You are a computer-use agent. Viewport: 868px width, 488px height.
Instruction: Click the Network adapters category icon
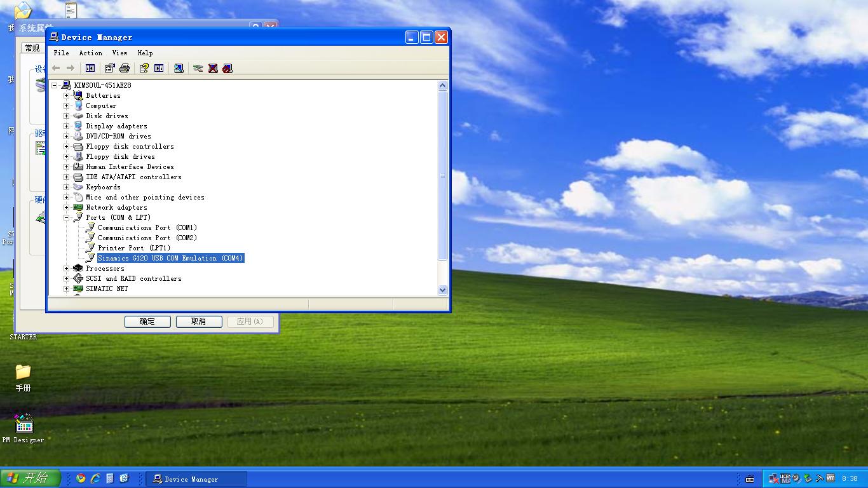[78, 207]
